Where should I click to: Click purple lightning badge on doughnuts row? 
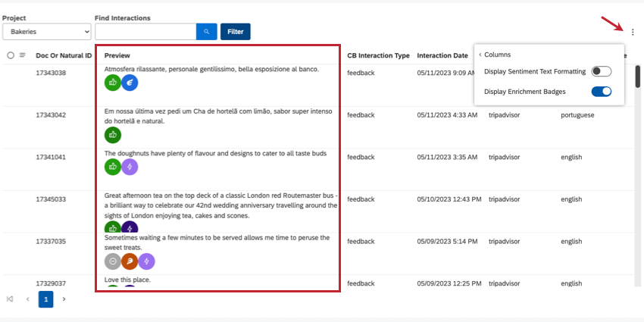(130, 167)
